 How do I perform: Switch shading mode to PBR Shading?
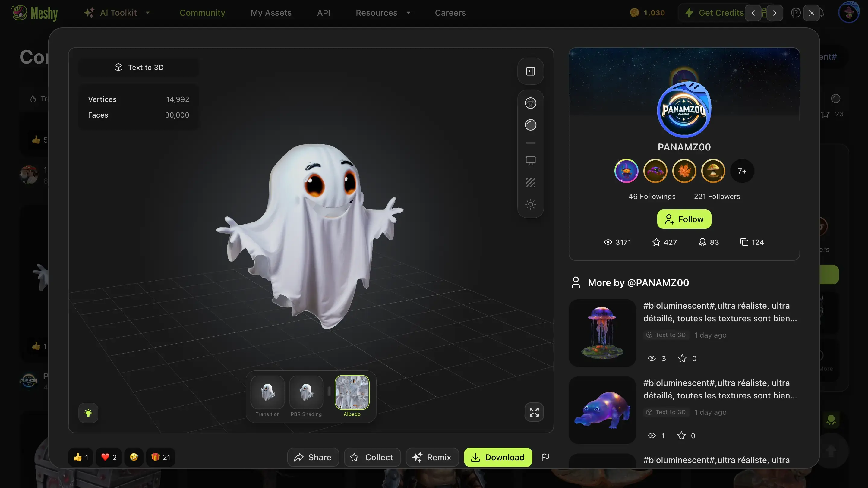click(306, 393)
